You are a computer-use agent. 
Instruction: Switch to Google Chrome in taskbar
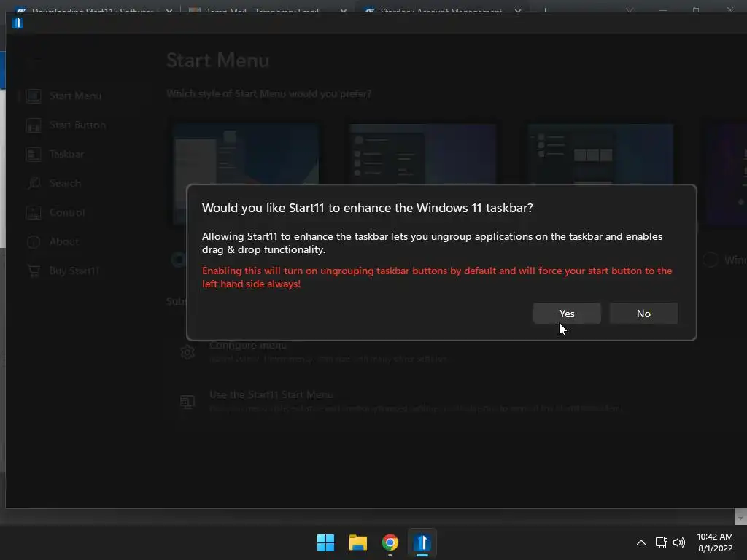point(390,542)
